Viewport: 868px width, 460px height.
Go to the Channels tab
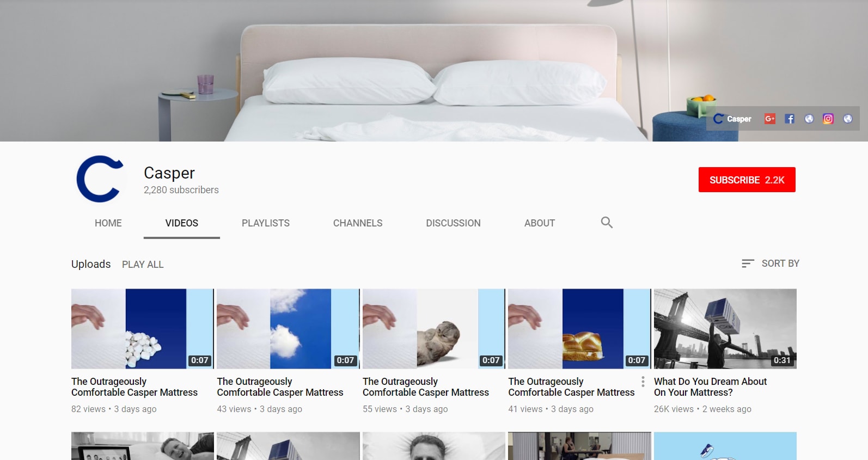(x=358, y=223)
